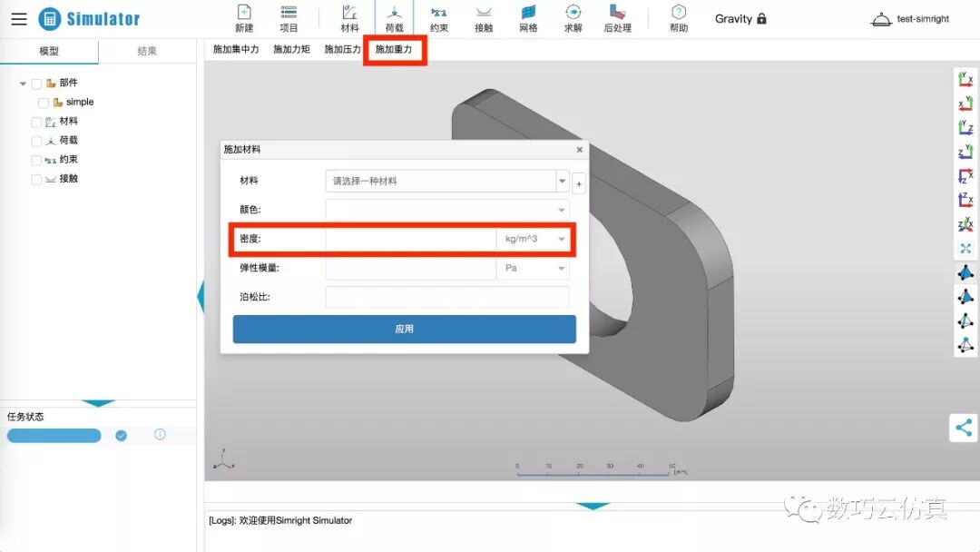Screen dimensions: 980x552
Task: Click the task progress bar under 任务状态
Action: pyautogui.click(x=53, y=436)
